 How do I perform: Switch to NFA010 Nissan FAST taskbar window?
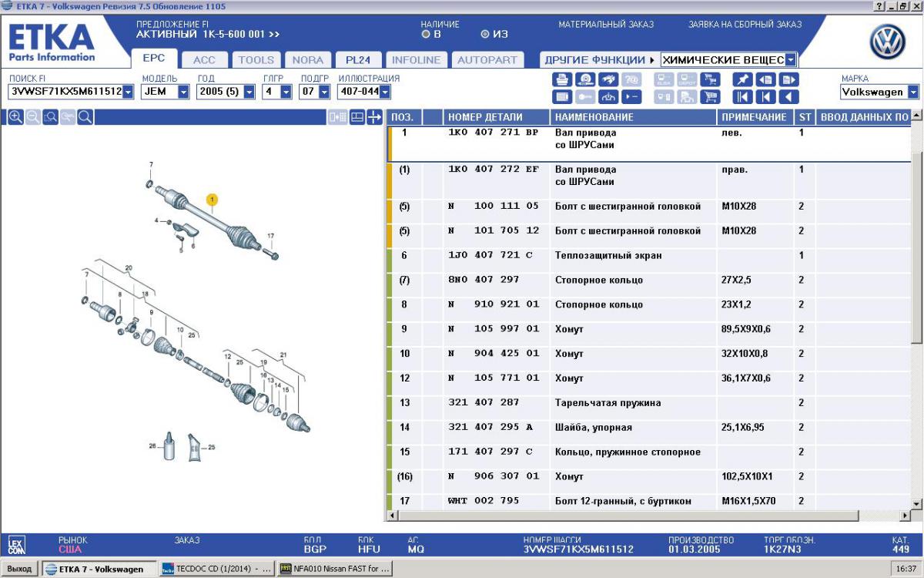336,570
